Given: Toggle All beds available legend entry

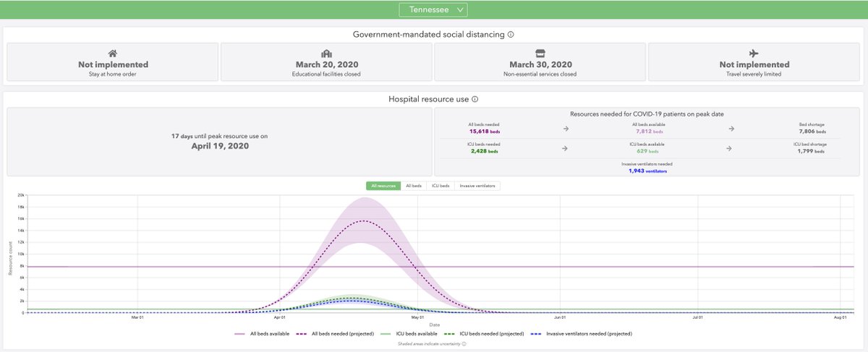Looking at the screenshot, I should (262, 334).
